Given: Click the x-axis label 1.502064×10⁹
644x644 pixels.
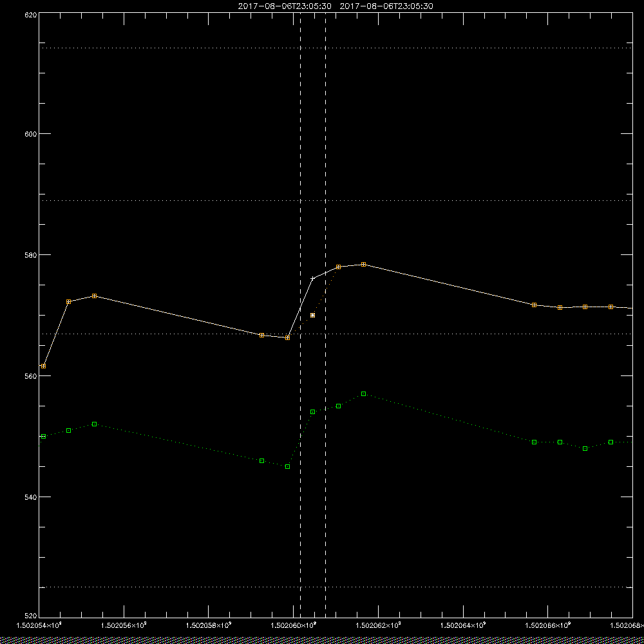Looking at the screenshot, I should [463, 625].
